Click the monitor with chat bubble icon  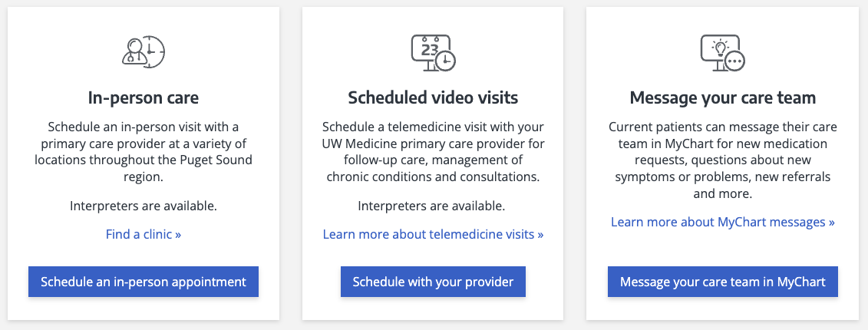tap(722, 51)
